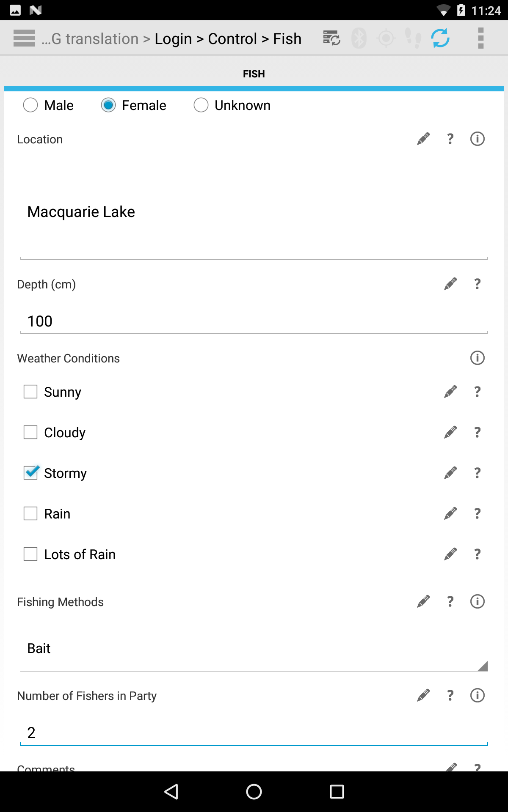Click the server sync settings icon
Viewport: 508px width, 812px height.
point(331,38)
